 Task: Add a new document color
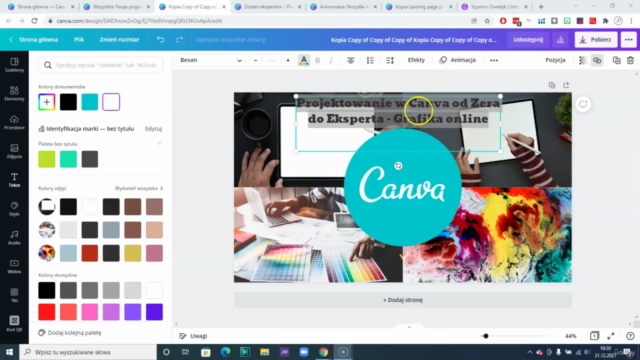click(47, 102)
